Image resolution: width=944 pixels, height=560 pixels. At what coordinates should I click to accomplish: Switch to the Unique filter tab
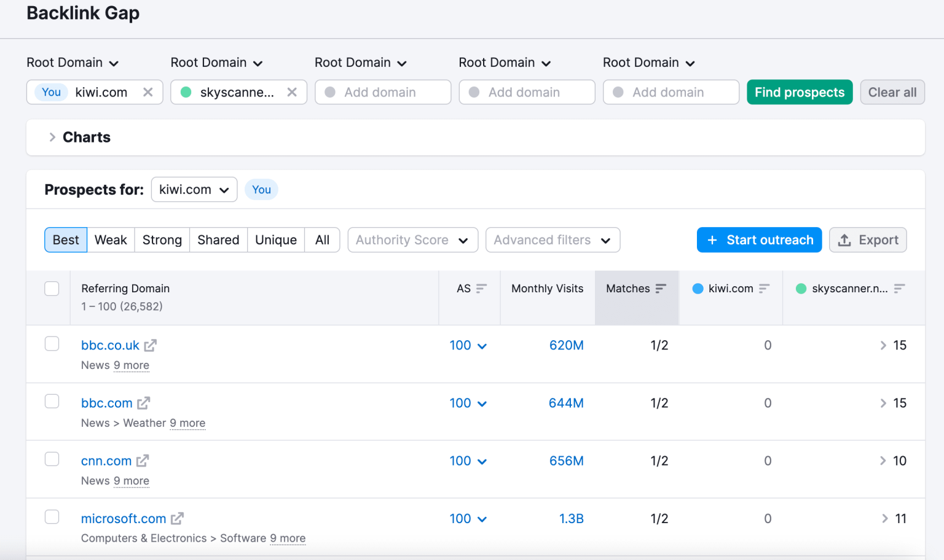click(x=275, y=239)
